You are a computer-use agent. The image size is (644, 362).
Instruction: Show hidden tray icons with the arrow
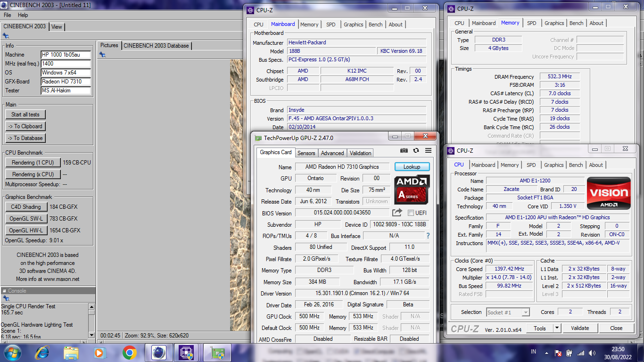tap(547, 353)
